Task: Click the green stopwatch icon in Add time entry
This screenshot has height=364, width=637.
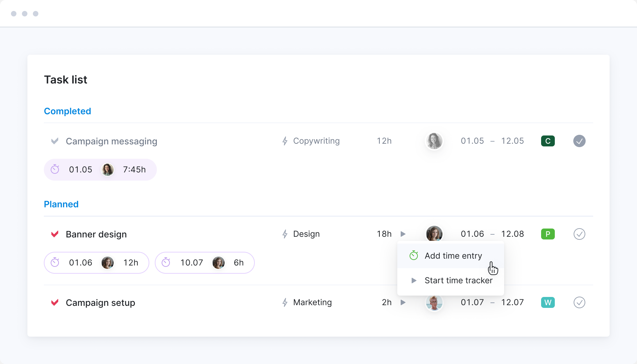Action: [414, 255]
